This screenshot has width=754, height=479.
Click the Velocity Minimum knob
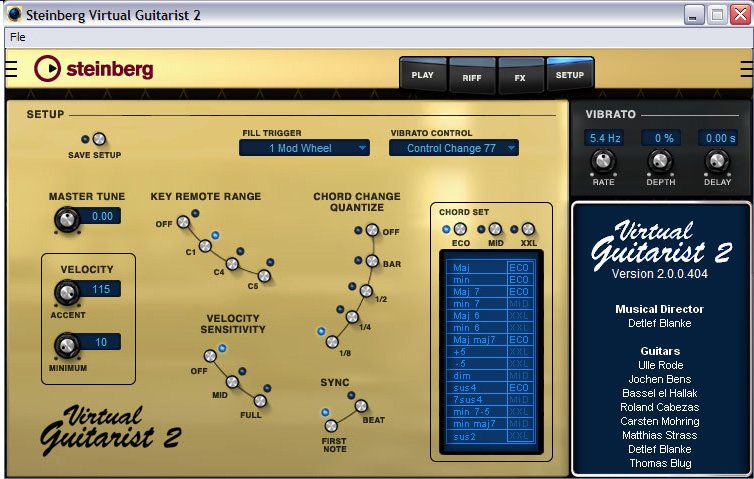click(67, 345)
